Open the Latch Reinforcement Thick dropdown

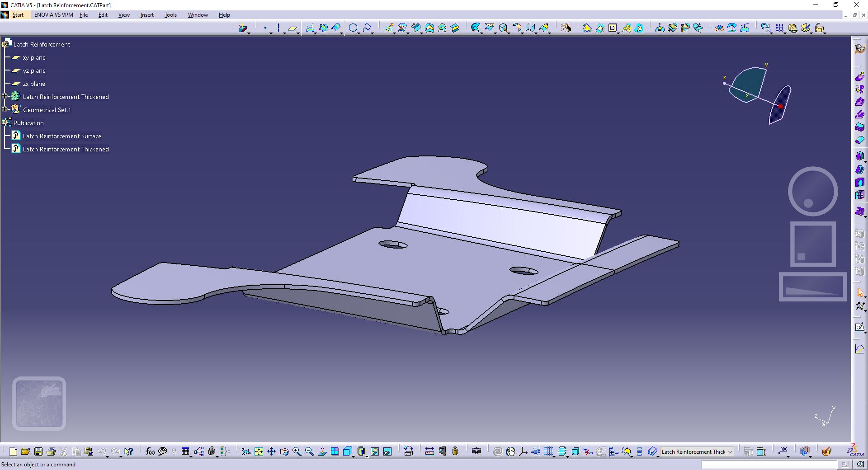pyautogui.click(x=730, y=451)
